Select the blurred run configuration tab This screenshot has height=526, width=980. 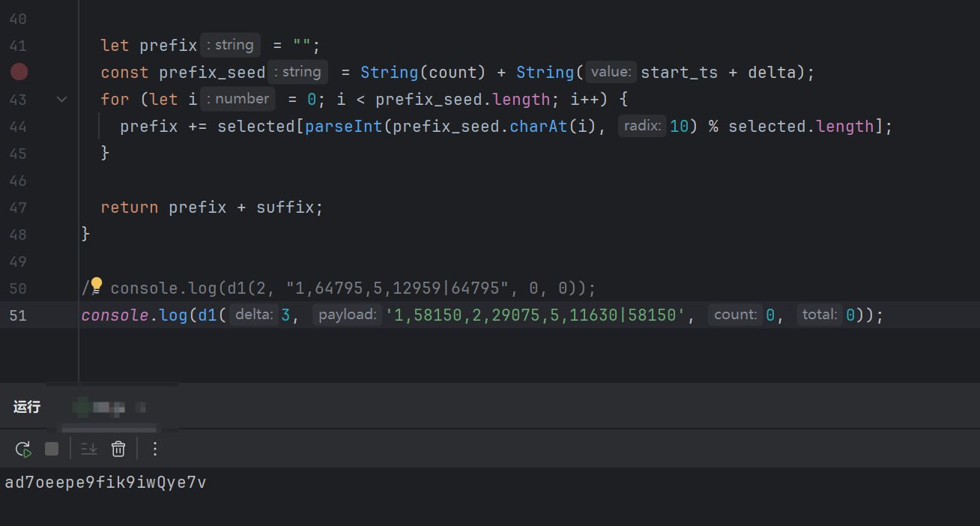tap(109, 408)
